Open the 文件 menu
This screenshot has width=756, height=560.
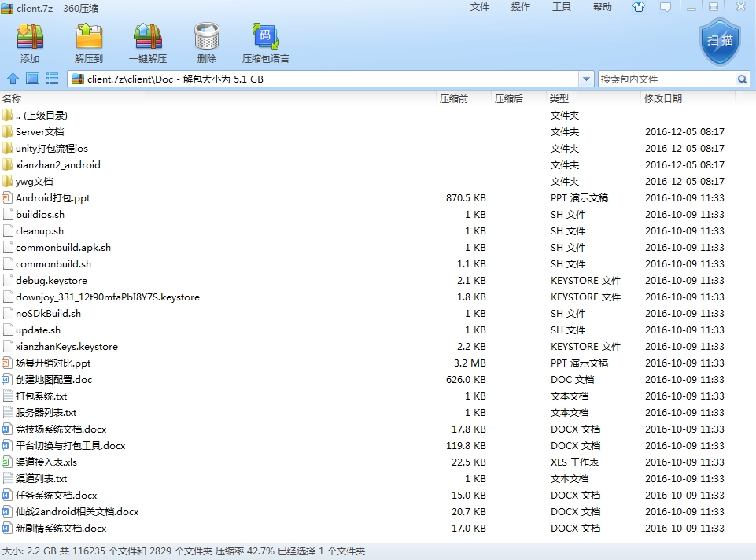tap(480, 7)
